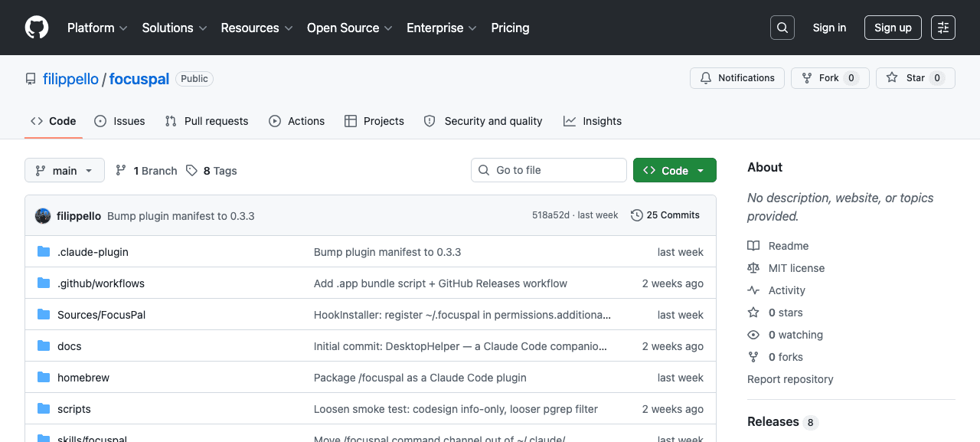Open the focuspal repository name link
The width and height of the screenshot is (980, 442).
(x=139, y=79)
